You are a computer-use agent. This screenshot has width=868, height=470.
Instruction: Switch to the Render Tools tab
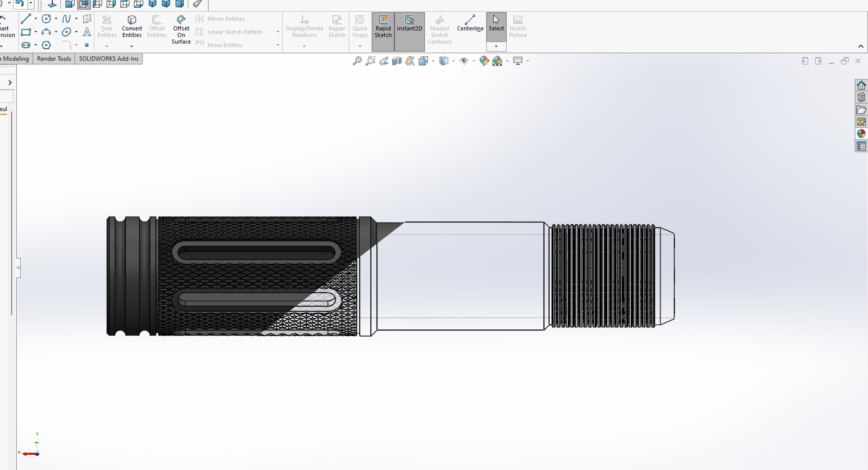click(54, 59)
